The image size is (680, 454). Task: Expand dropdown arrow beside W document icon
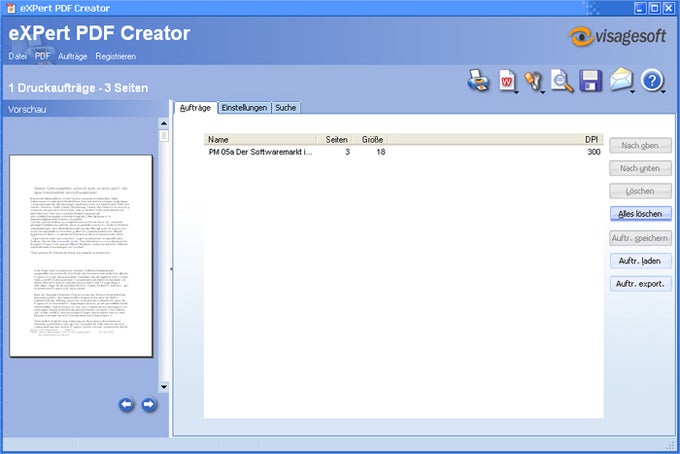coord(516,91)
